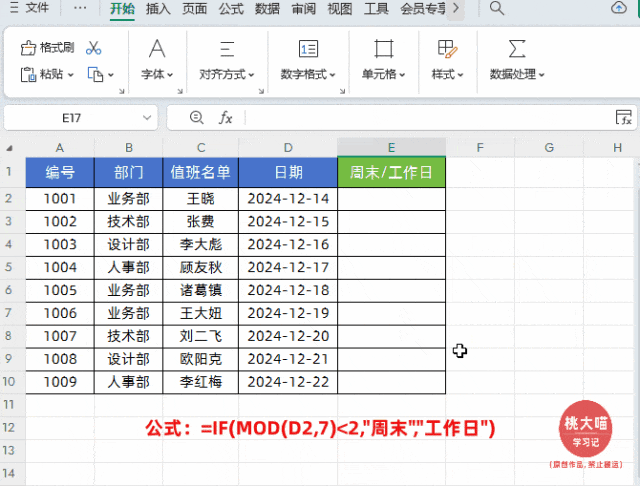Click the cloud upload icon
The width and height of the screenshot is (640, 486).
[619, 7]
